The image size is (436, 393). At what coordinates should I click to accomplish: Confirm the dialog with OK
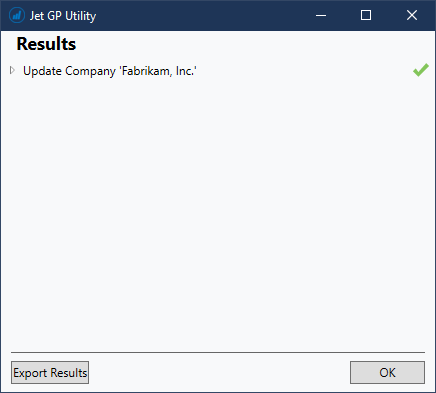(387, 372)
